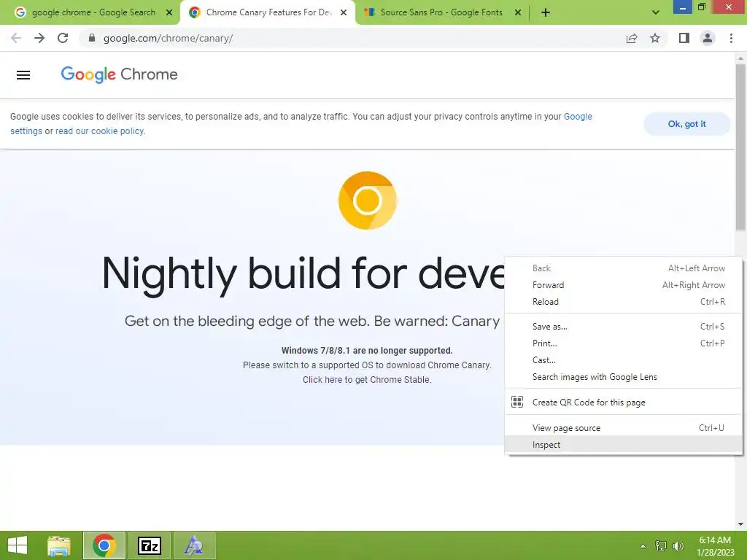Open the Windows Start button
This screenshot has height=560, width=747.
pyautogui.click(x=18, y=545)
